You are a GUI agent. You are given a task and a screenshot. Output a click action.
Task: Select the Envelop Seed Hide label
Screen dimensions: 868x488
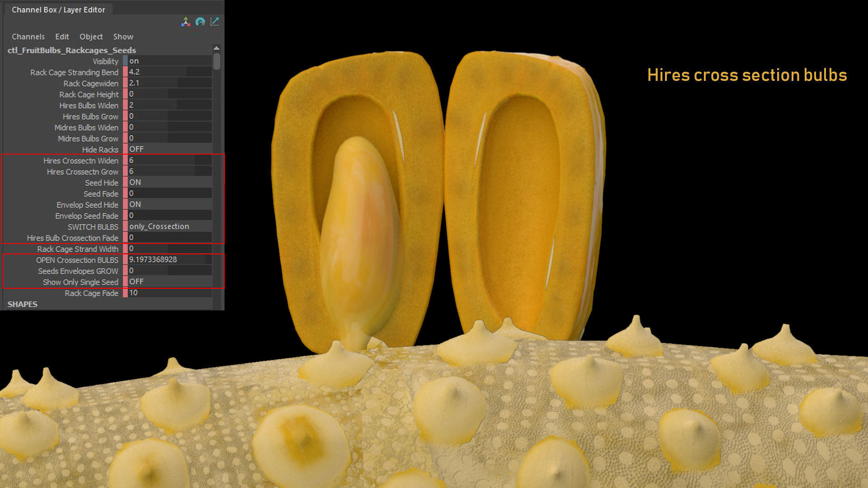[x=87, y=205]
